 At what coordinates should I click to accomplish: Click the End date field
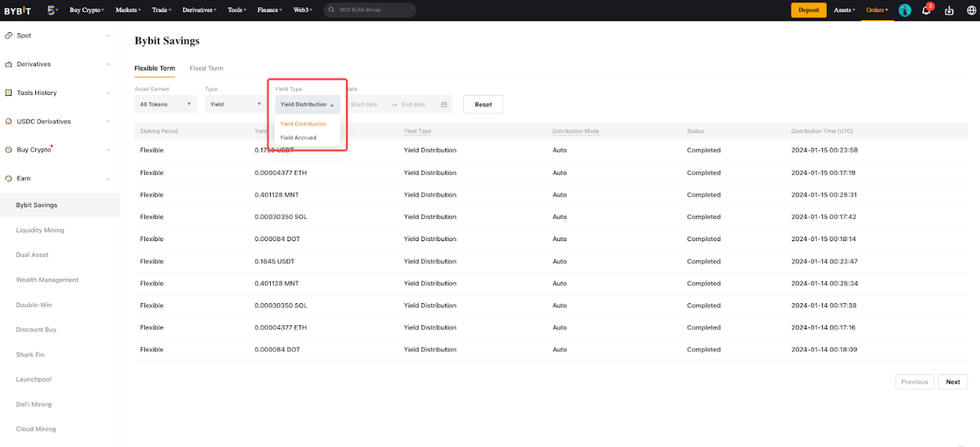point(414,104)
